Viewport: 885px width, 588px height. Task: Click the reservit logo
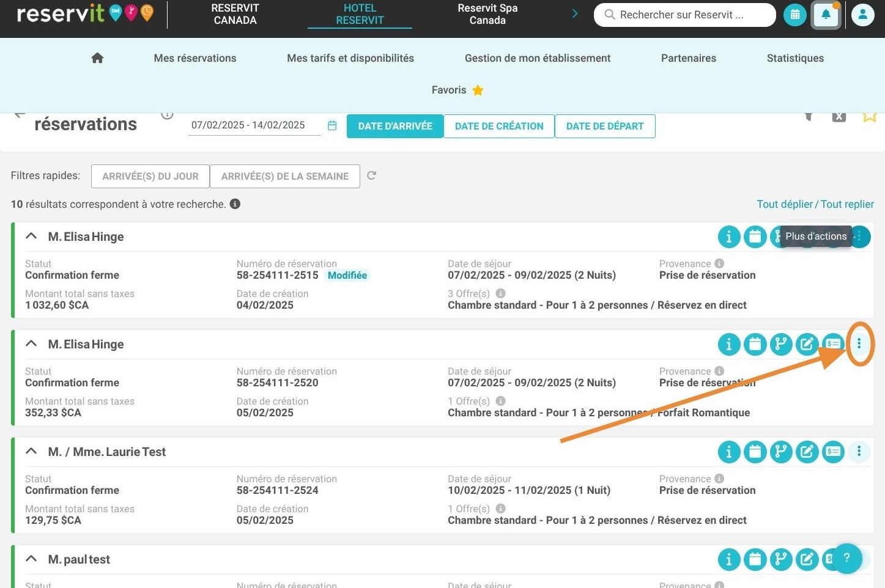86,13
